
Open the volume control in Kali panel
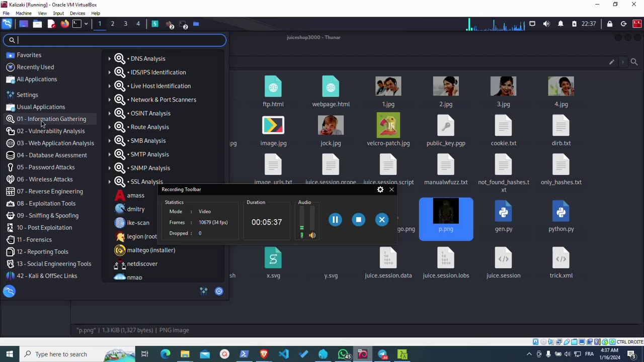click(x=546, y=24)
